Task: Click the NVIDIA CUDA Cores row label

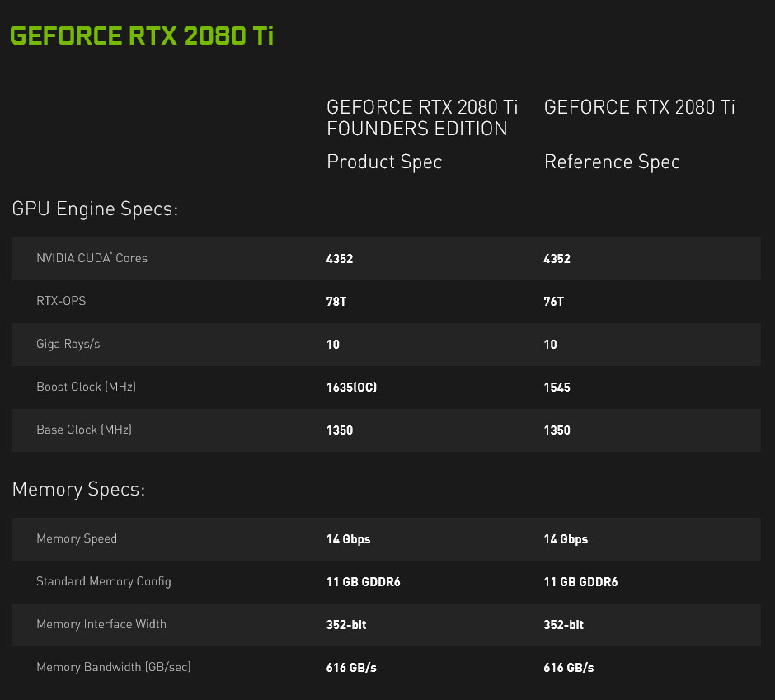Action: coord(92,258)
